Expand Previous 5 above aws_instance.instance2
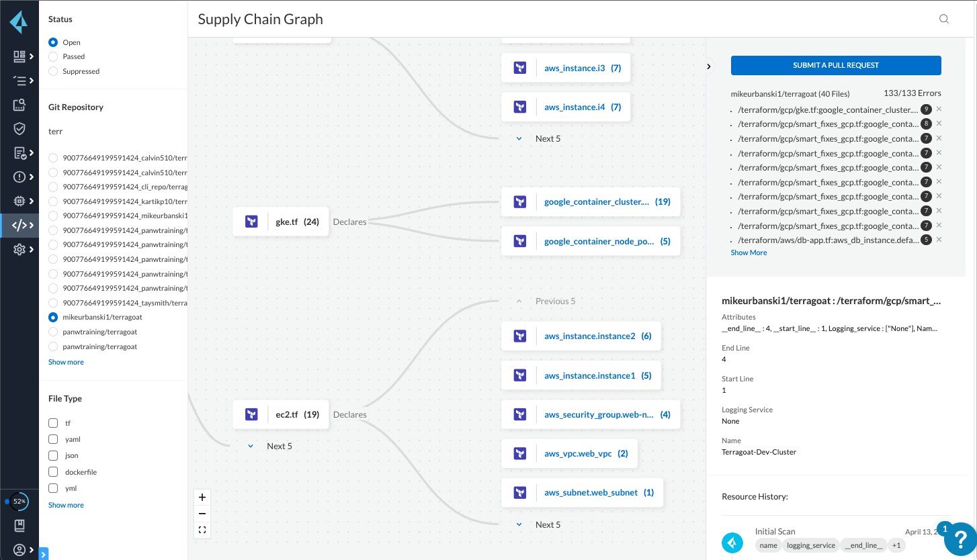 [x=546, y=301]
